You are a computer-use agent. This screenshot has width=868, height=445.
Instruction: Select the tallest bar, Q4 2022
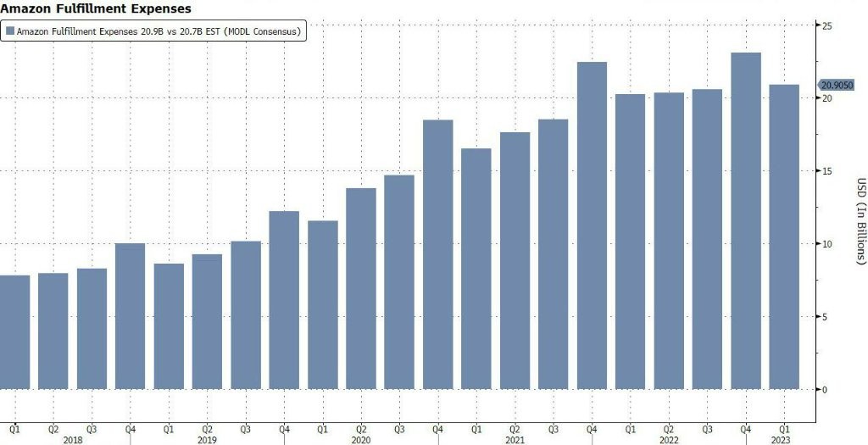pyautogui.click(x=746, y=221)
